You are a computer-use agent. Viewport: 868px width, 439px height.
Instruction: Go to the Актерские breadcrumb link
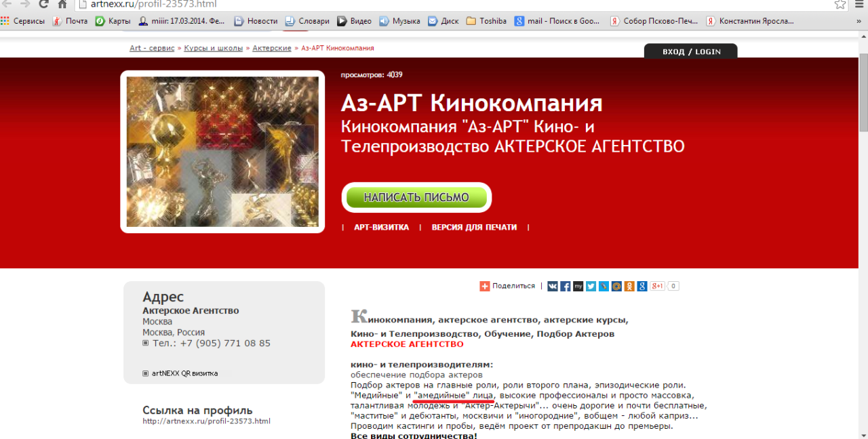coord(272,48)
